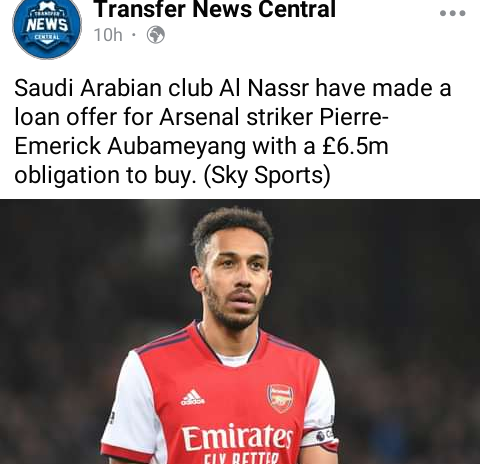Click the Aubameyang name in post text

click(177, 147)
